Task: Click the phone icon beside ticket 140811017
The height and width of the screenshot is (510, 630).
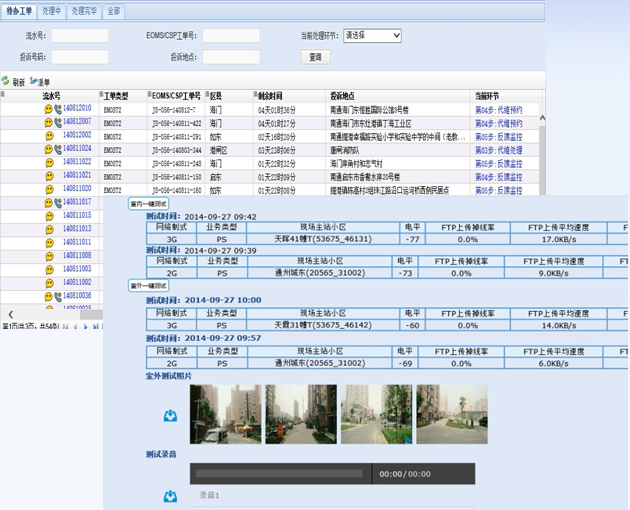Action: click(58, 203)
